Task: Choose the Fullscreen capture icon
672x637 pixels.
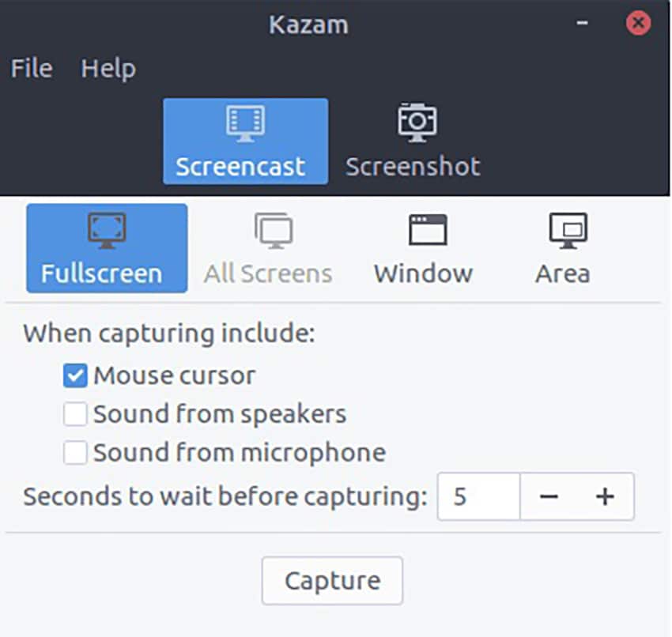Action: point(107,231)
